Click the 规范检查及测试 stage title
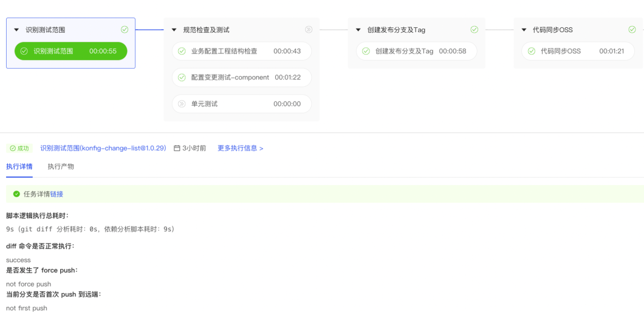The height and width of the screenshot is (312, 644). tap(206, 30)
